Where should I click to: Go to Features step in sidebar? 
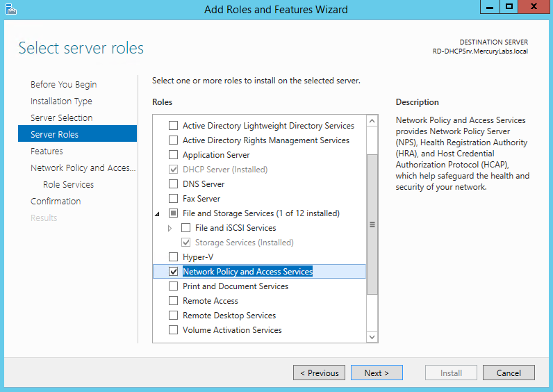click(47, 151)
